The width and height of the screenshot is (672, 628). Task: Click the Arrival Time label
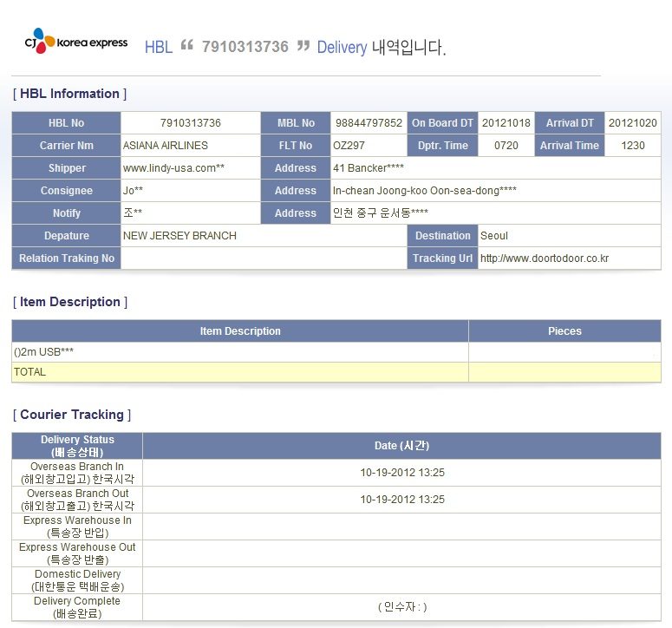tap(570, 146)
